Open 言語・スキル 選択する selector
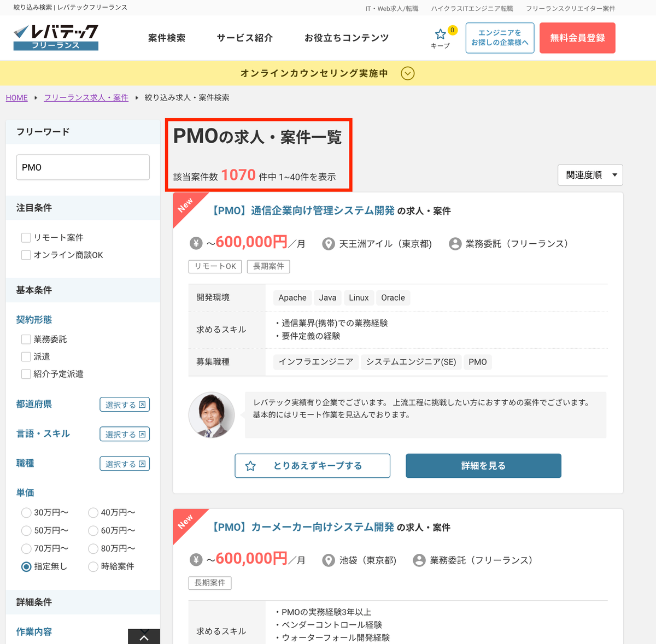 [125, 434]
